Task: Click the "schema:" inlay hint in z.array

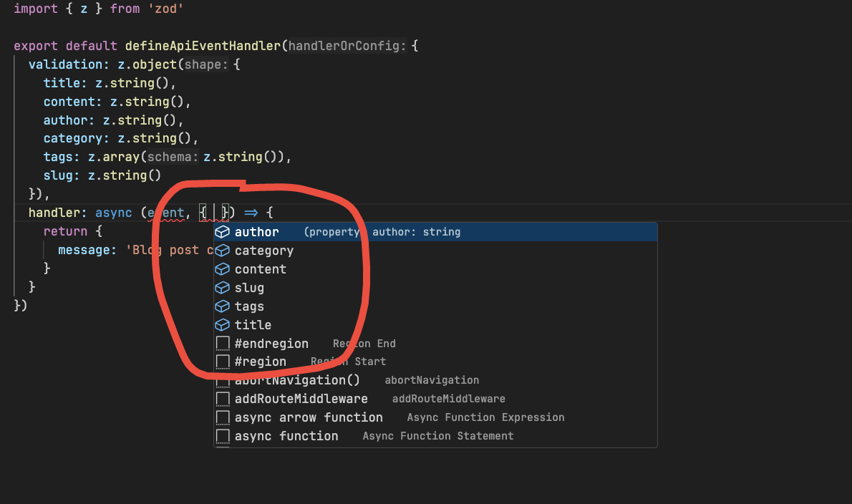Action: tap(173, 157)
